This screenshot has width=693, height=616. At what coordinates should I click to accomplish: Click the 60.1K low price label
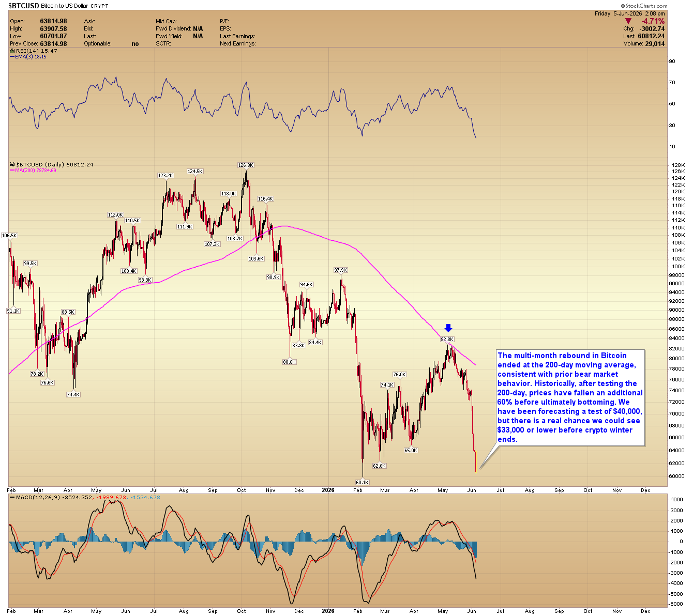(362, 482)
